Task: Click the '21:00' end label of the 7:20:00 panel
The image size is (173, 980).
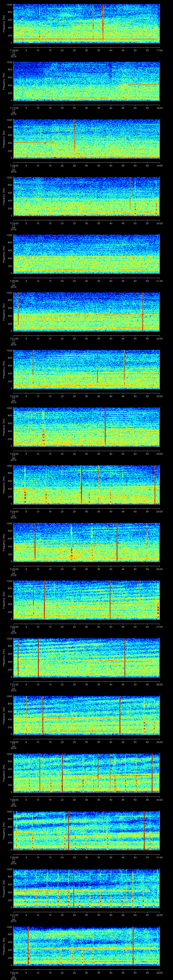Action: click(159, 281)
